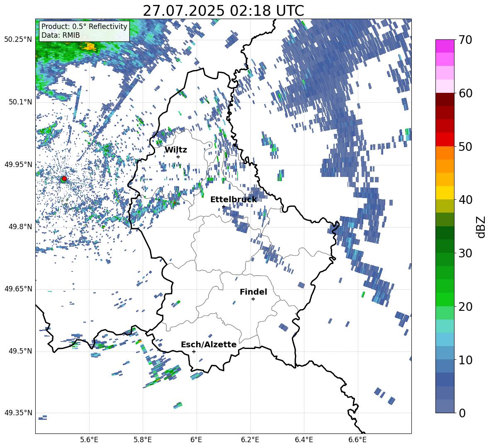Click the yellow swatch just above 40

coord(445,193)
